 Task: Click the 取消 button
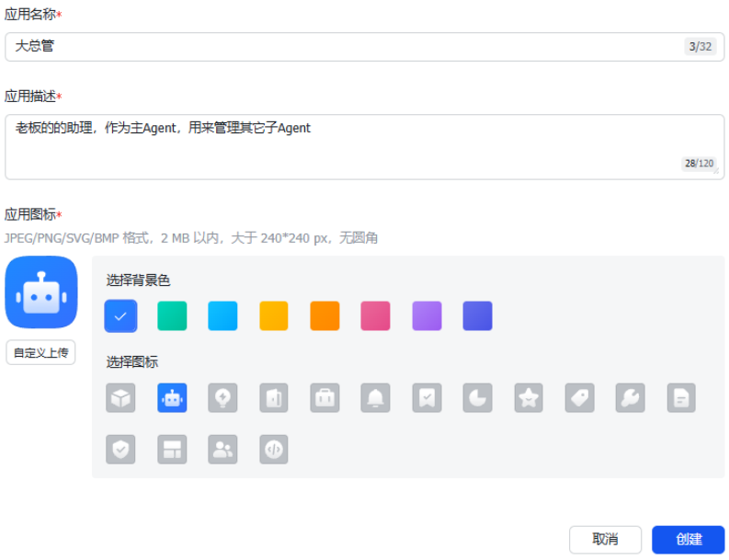pyautogui.click(x=605, y=540)
